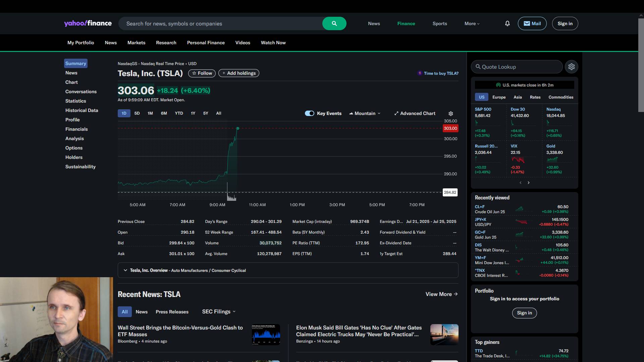Open Advanced Chart with the expand icon
The image size is (644, 362).
pos(415,113)
